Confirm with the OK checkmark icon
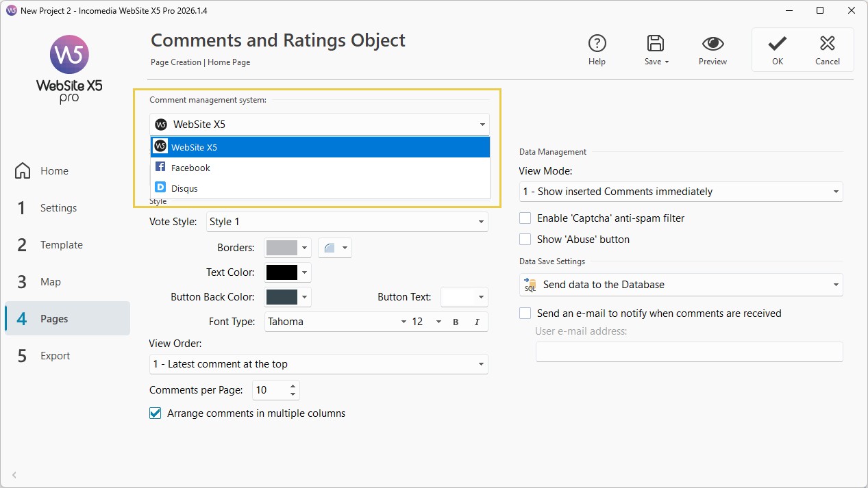 (777, 44)
